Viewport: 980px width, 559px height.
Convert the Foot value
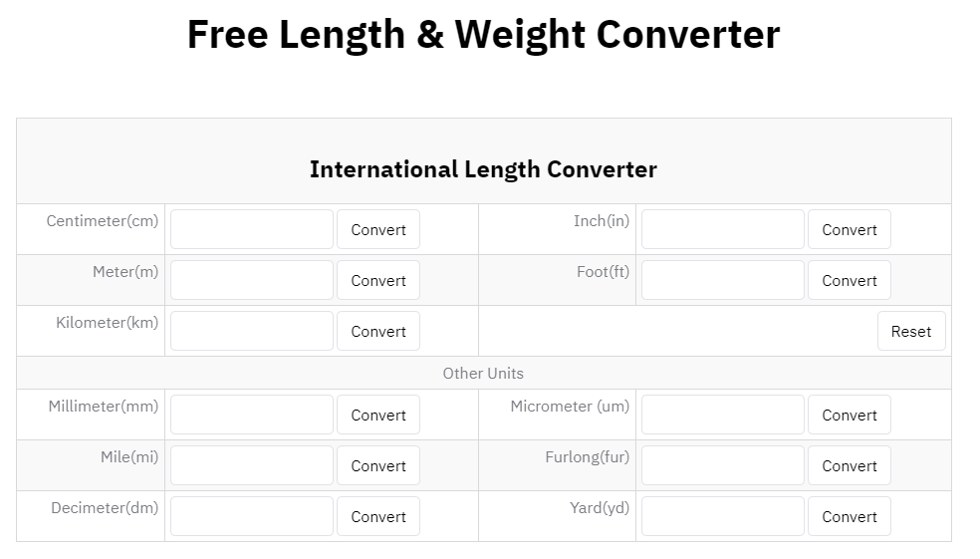849,280
